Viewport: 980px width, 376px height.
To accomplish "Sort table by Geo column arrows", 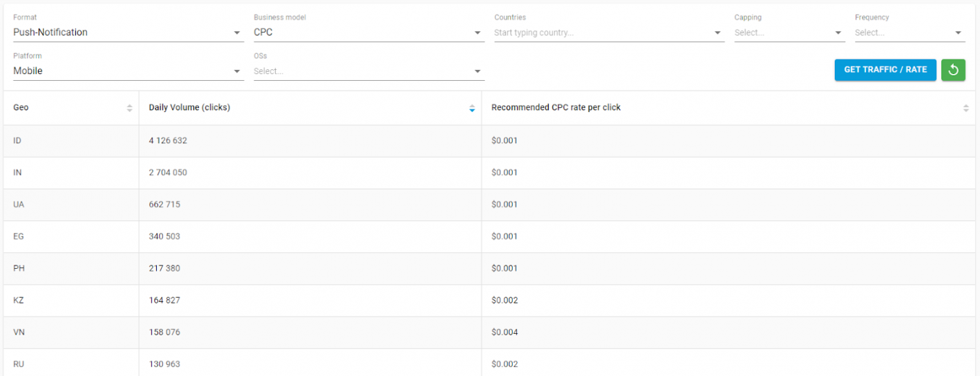I will pyautogui.click(x=129, y=108).
